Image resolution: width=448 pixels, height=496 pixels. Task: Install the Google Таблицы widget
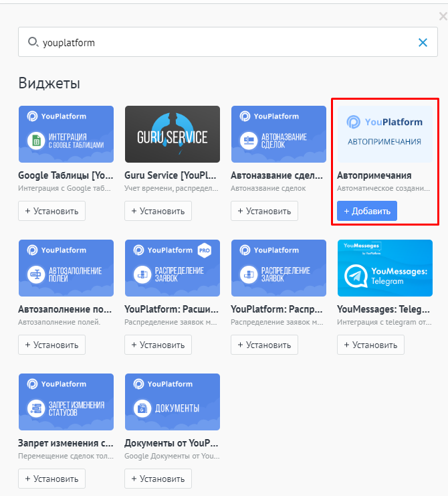(51, 211)
